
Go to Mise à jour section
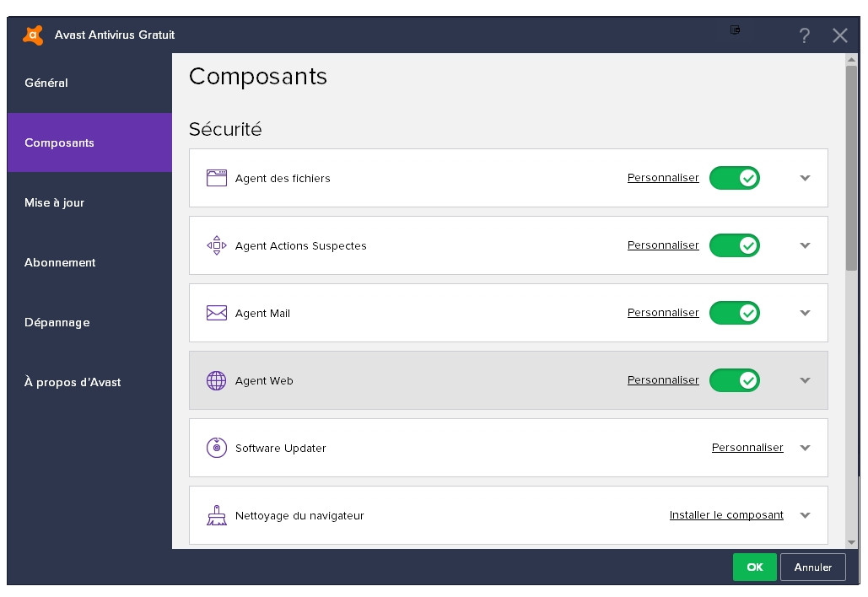(89, 202)
